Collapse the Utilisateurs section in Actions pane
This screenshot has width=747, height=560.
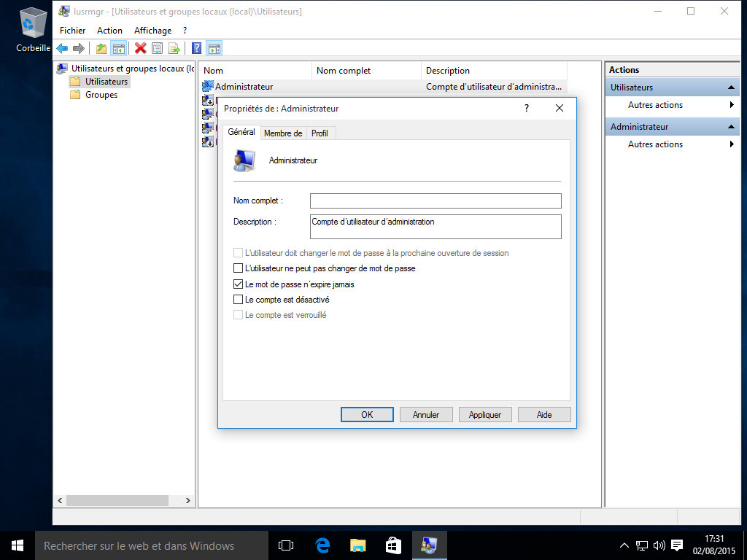(x=731, y=87)
